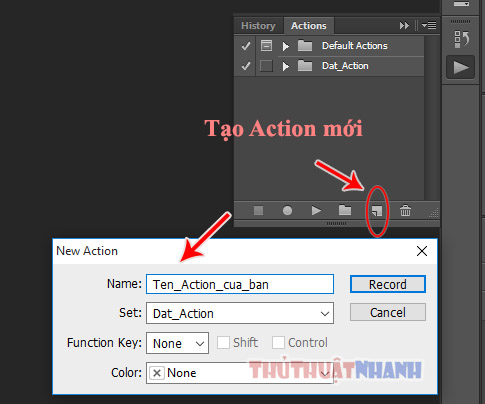Click the large Play dock icon
Image resolution: width=485 pixels, height=404 pixels.
[x=461, y=68]
